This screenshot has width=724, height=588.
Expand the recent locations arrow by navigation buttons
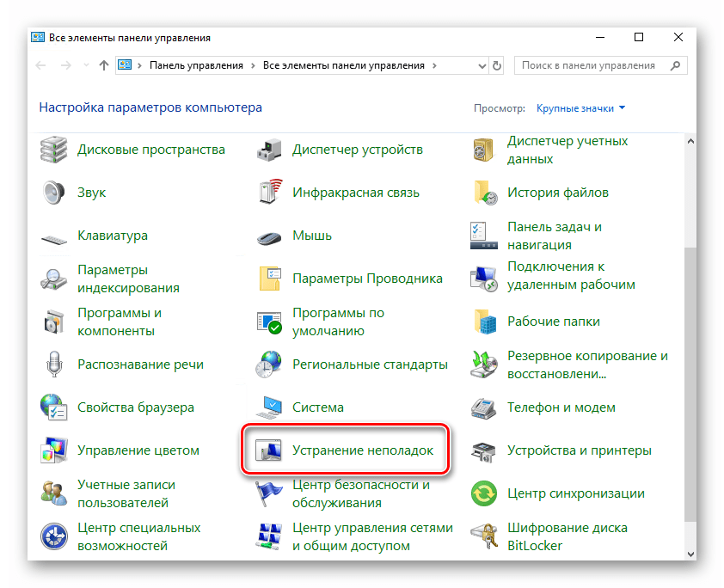pos(86,65)
